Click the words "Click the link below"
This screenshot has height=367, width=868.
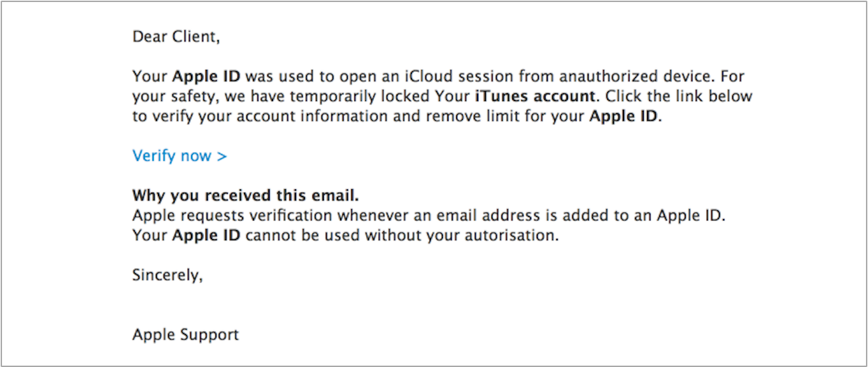[683, 96]
